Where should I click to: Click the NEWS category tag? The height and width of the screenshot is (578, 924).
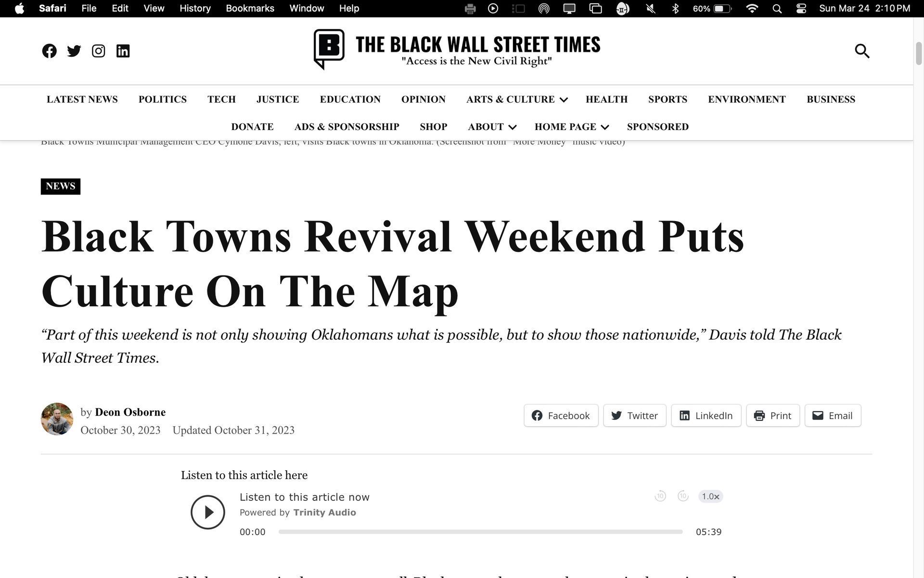pos(61,186)
